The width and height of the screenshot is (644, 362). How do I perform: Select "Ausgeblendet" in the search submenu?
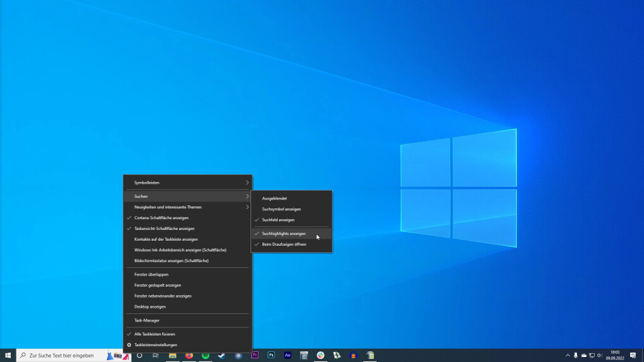pyautogui.click(x=275, y=198)
